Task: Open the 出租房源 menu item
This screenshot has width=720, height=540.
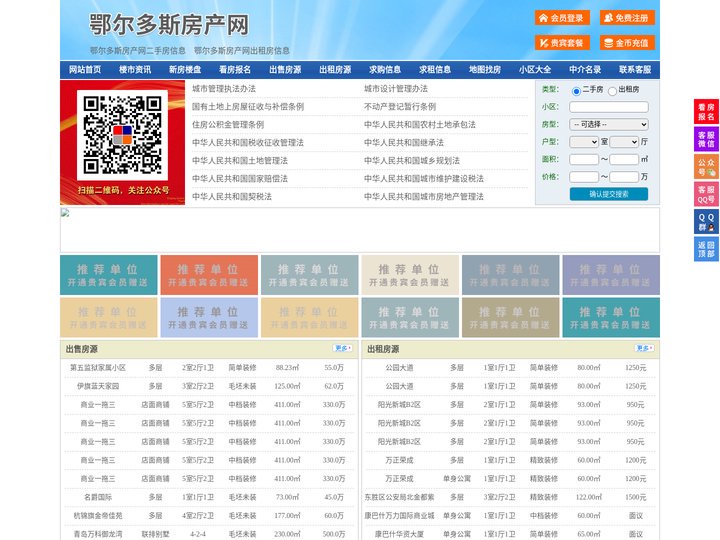Action: click(335, 70)
